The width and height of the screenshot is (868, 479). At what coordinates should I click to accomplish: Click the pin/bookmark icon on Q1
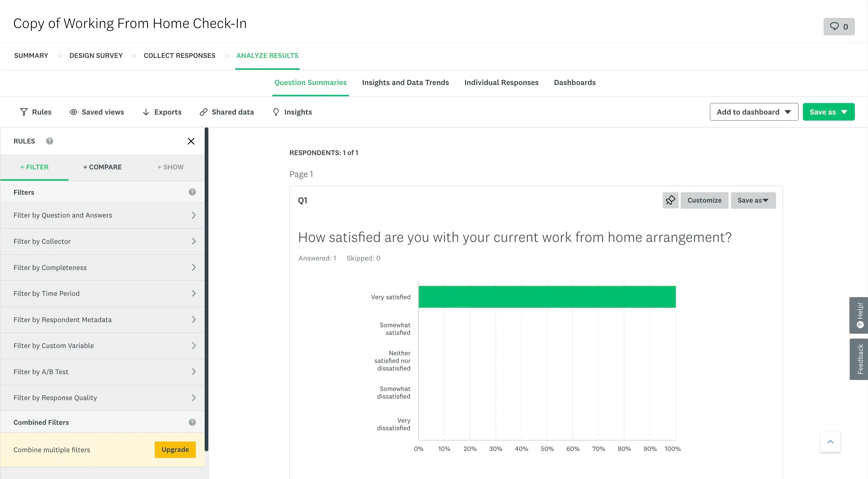pos(670,200)
